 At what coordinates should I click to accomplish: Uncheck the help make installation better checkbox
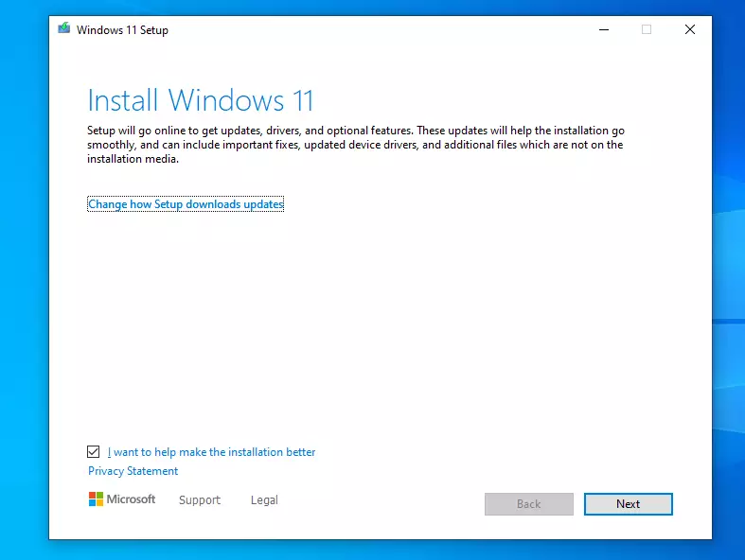point(93,452)
